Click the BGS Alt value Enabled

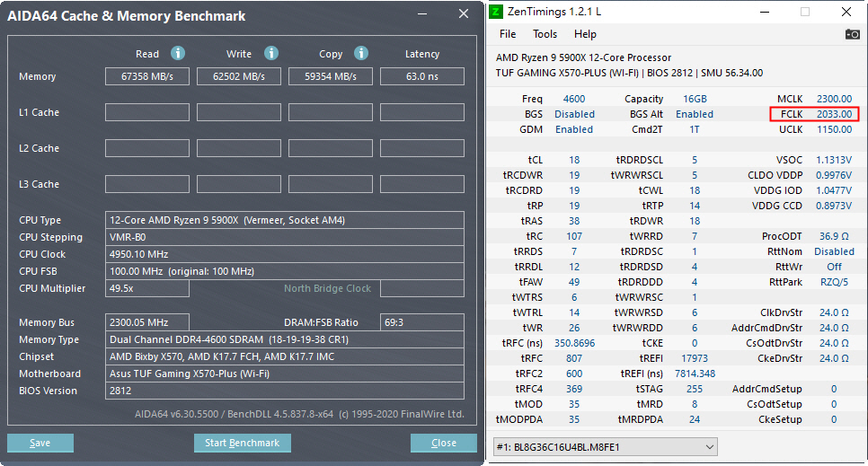[x=695, y=114]
